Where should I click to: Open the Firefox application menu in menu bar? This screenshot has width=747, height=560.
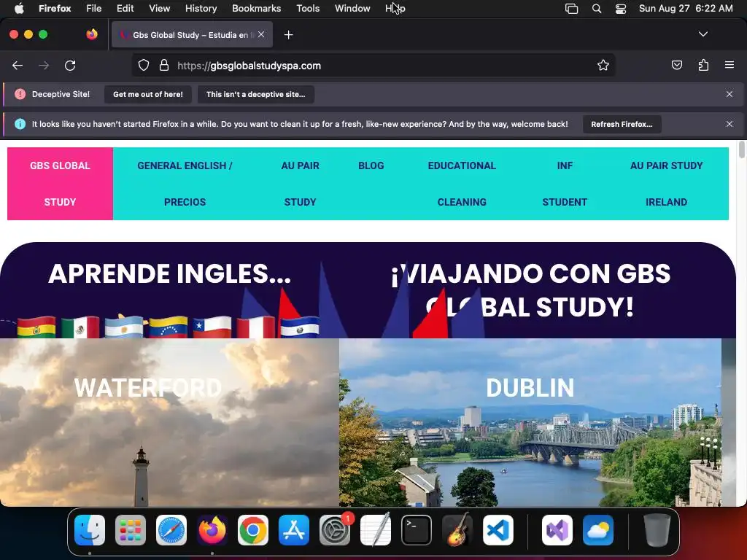[x=55, y=9]
